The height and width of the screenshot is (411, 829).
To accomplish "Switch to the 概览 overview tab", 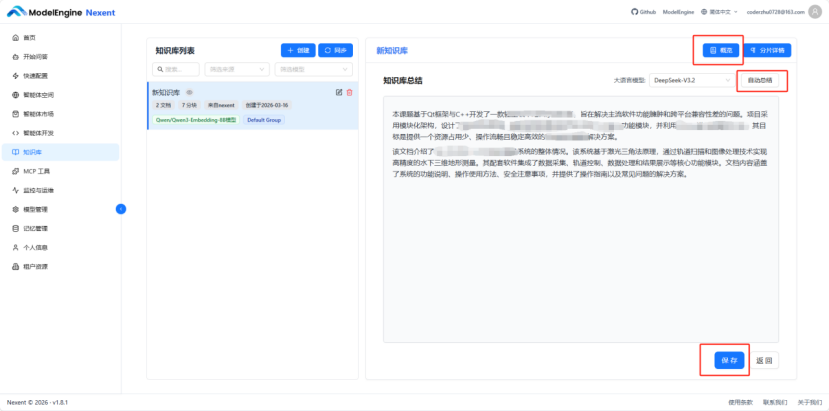I will pos(721,50).
